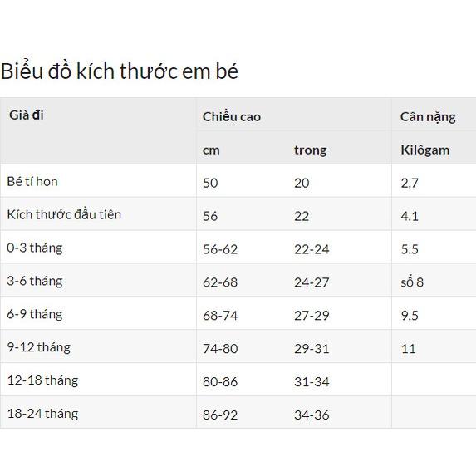Select the 'Bé tí hon' row label
The image size is (476, 476).
[32, 182]
